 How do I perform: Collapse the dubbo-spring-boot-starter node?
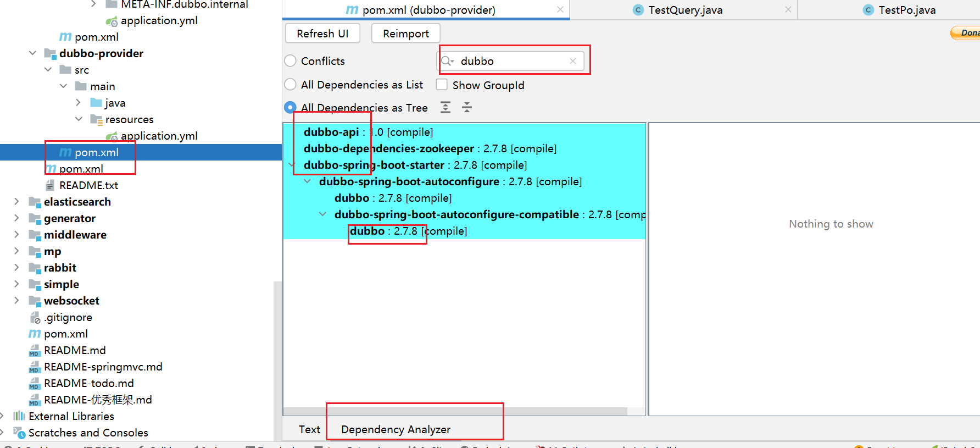(x=292, y=165)
